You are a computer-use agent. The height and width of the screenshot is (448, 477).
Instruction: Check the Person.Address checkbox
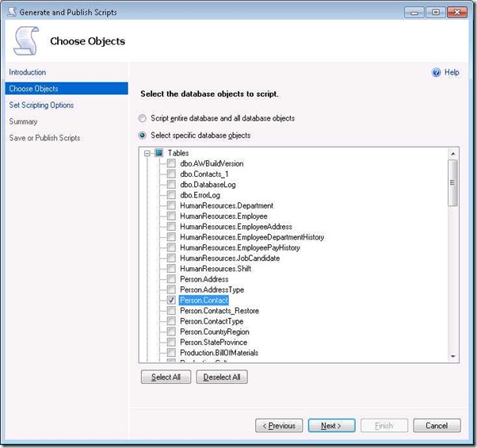171,279
